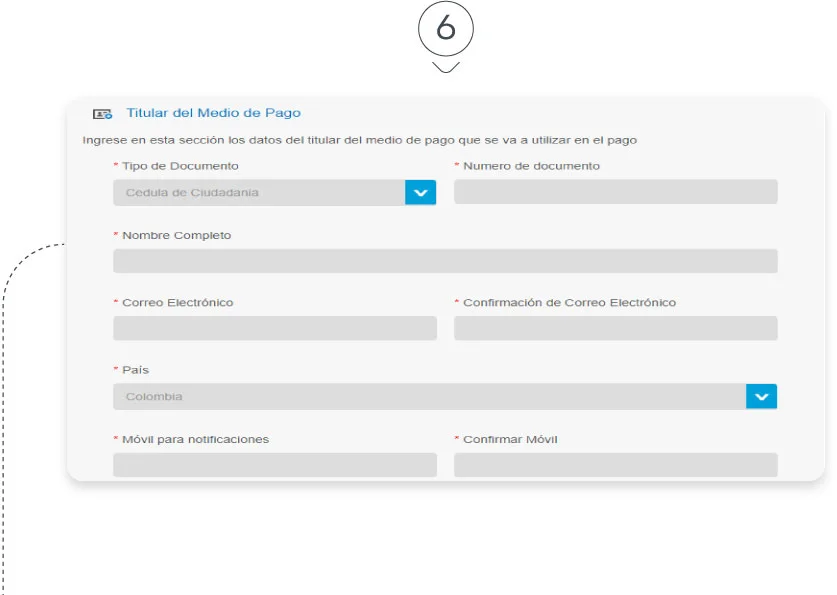Click the Confirmar Móvil input box

pos(615,464)
